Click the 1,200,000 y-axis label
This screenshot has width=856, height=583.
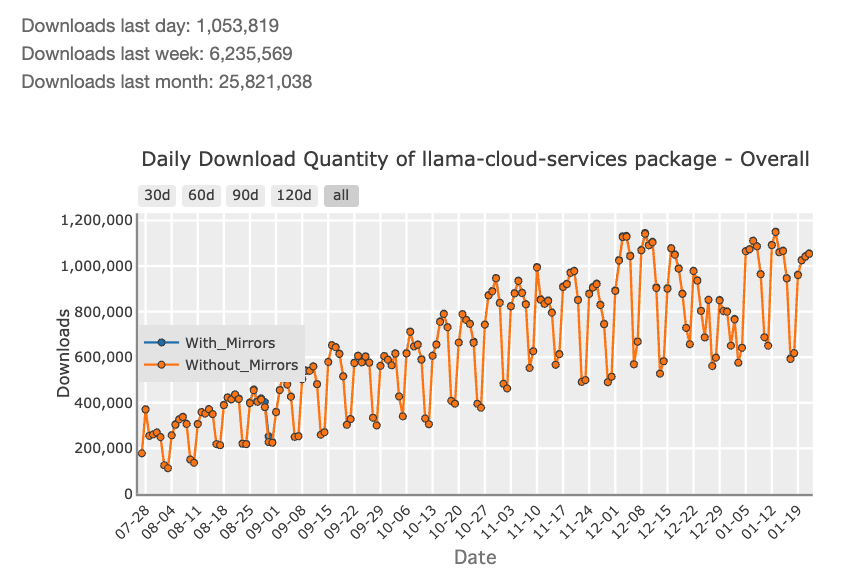pyautogui.click(x=97, y=221)
